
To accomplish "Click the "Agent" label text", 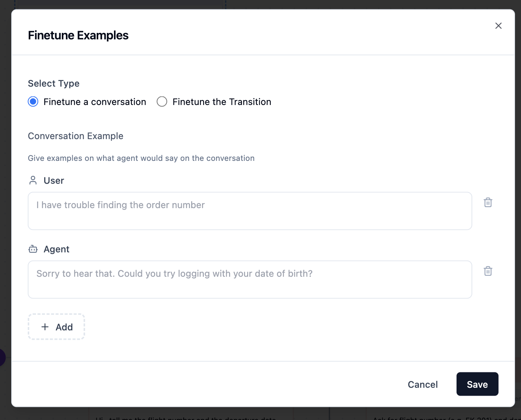I will point(57,249).
